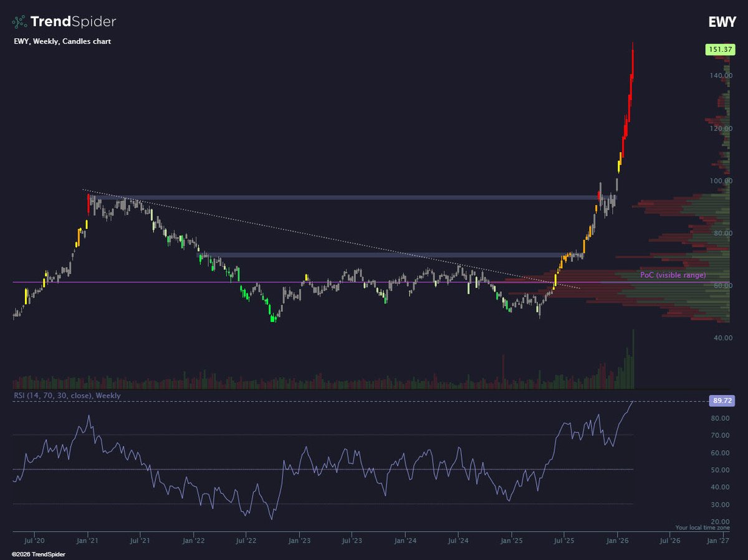Click the Jul '26 date label
The image size is (748, 560).
(x=670, y=542)
